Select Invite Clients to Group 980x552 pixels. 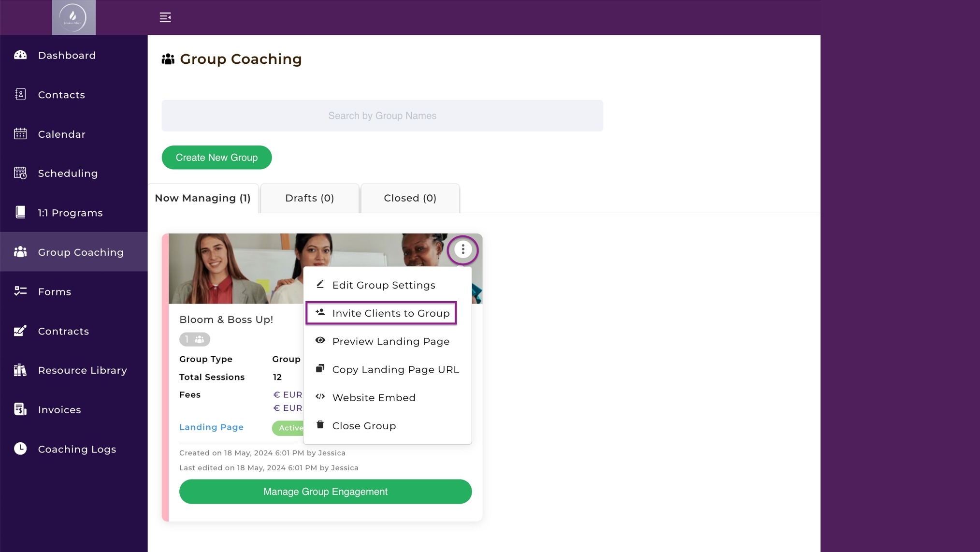[381, 313]
